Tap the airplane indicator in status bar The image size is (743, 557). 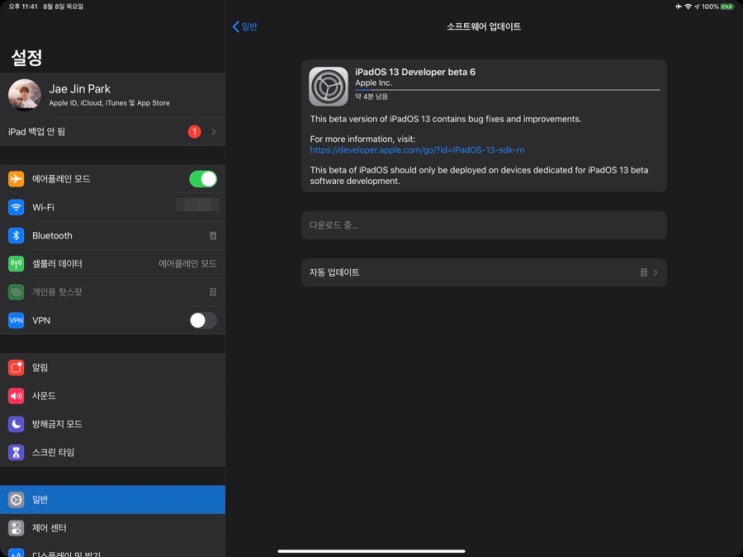tap(678, 7)
